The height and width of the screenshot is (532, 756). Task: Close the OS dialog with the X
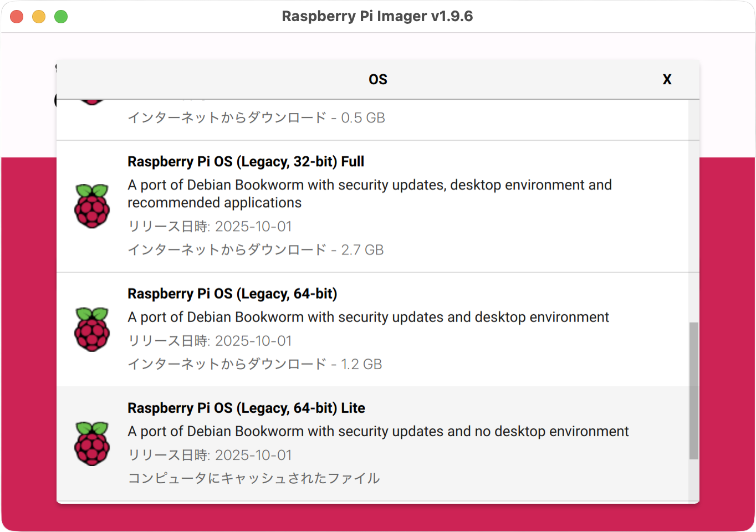(667, 79)
